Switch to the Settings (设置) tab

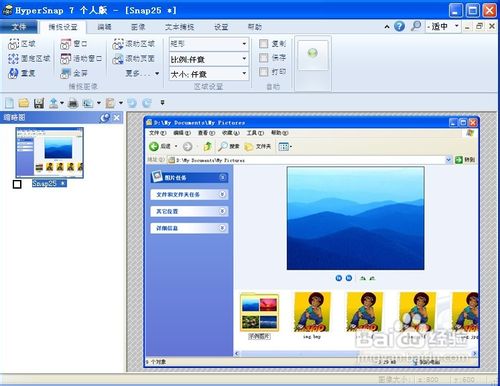coord(221,27)
